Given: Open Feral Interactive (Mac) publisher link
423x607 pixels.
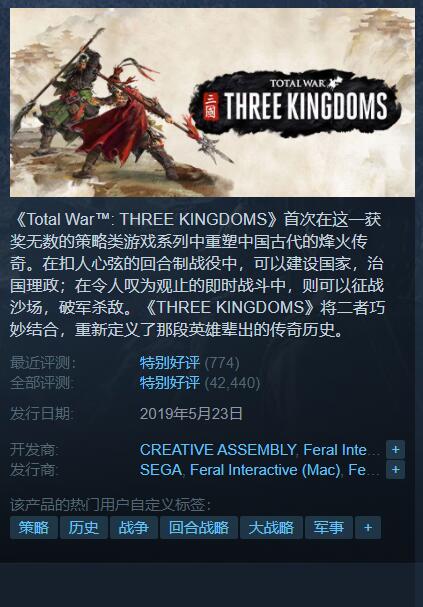Looking at the screenshot, I should coord(265,470).
